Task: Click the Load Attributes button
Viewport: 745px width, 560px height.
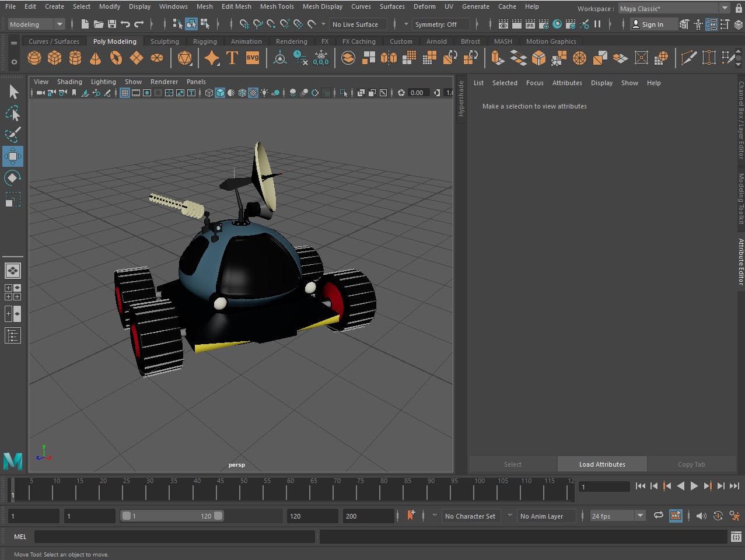Action: click(x=602, y=464)
